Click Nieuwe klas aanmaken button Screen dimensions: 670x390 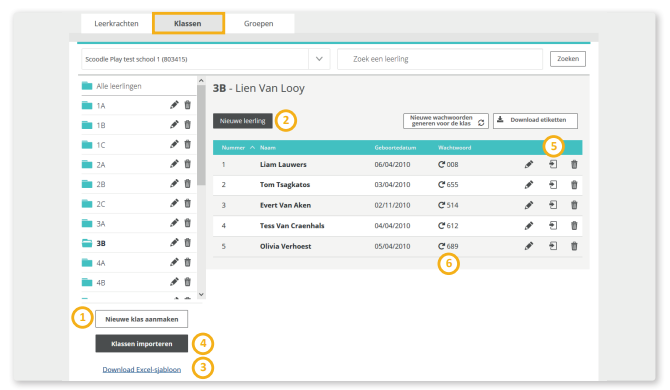pyautogui.click(x=141, y=319)
